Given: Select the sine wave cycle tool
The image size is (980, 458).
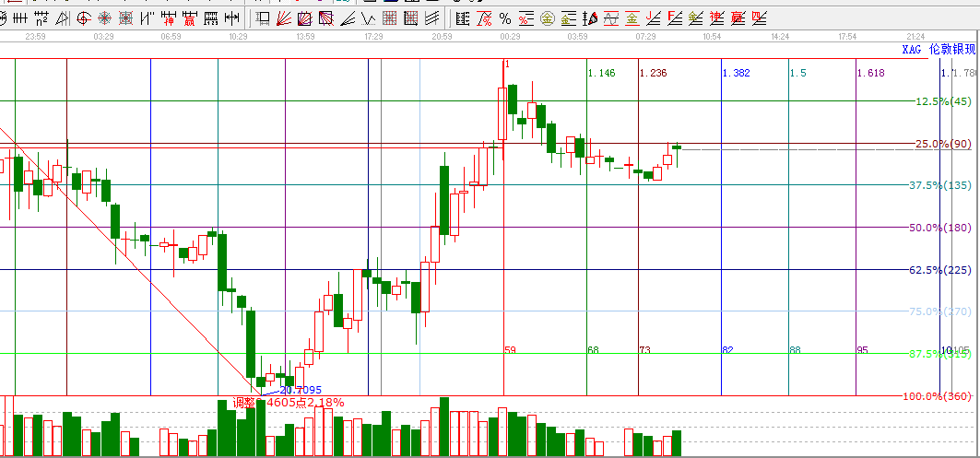Looking at the screenshot, I should click(611, 18).
